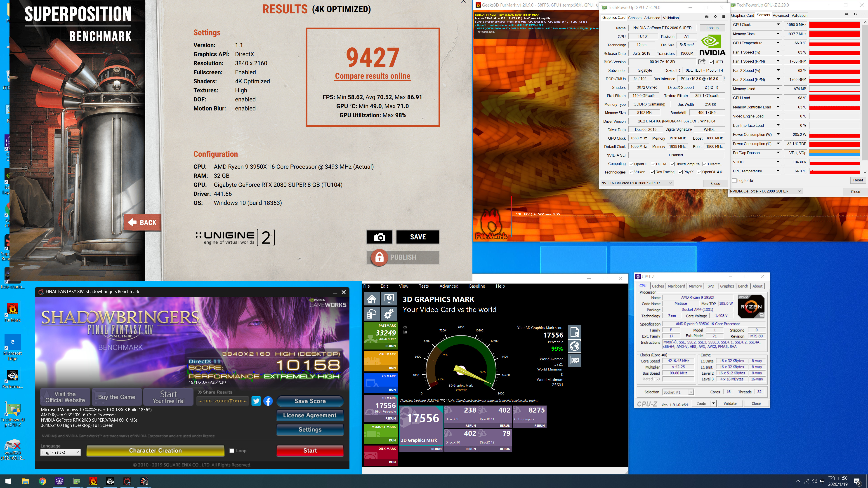The height and width of the screenshot is (488, 868).
Task: Open the PassMark home icon
Action: point(372,299)
